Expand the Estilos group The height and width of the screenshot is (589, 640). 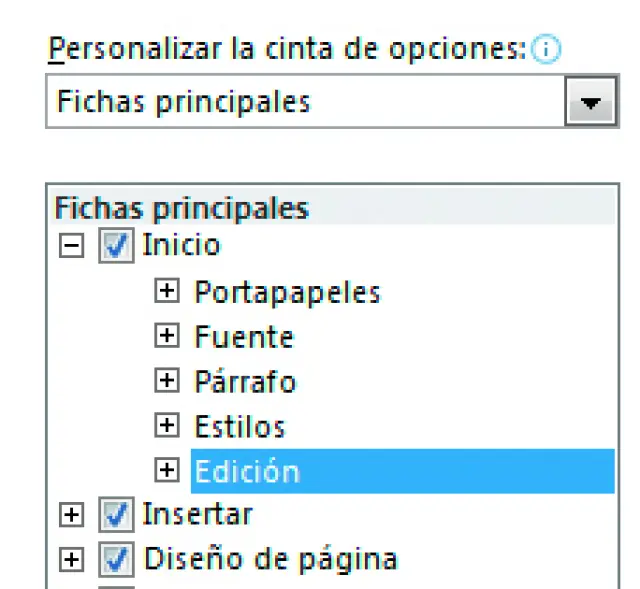(168, 426)
